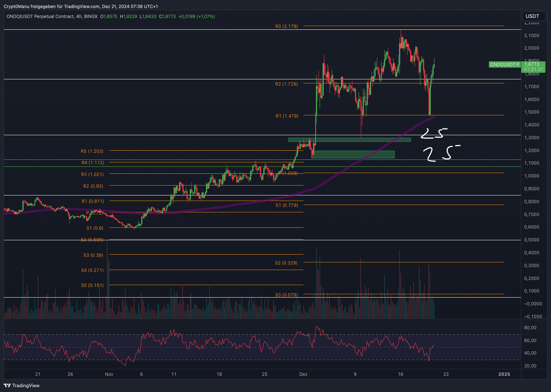Click the R3 (2.179) pivot label
The image size is (551, 392).
click(x=287, y=26)
